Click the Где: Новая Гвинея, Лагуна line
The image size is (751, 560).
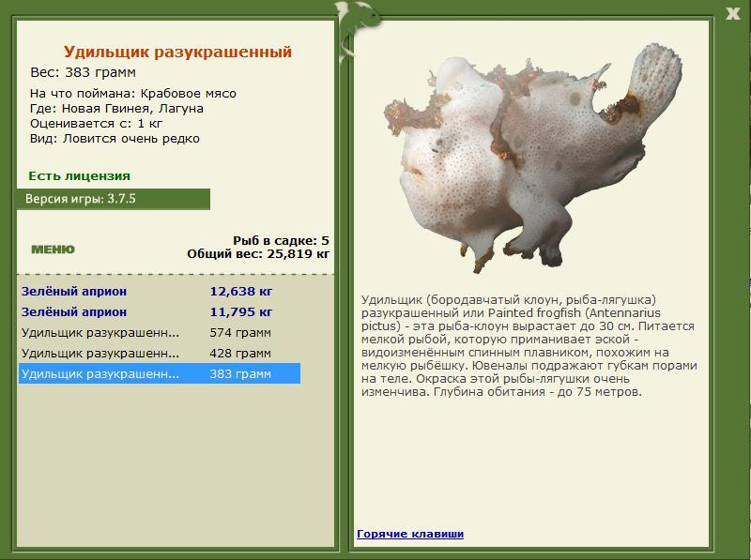116,109
